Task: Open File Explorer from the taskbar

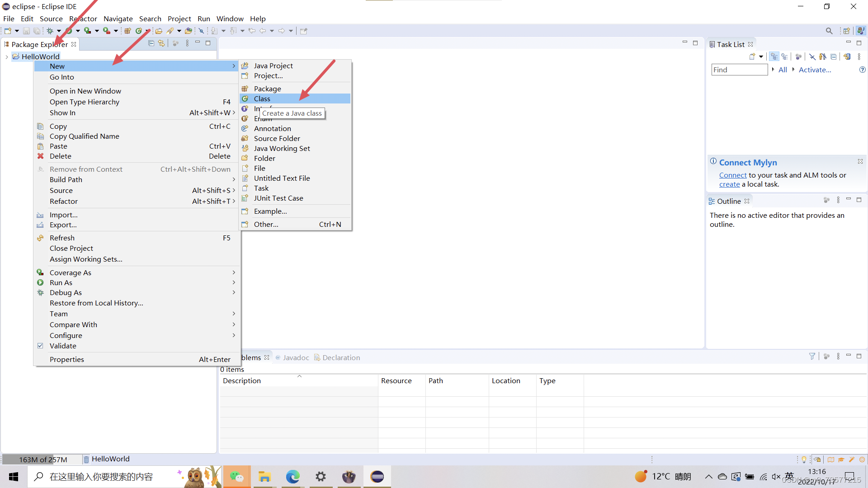Action: (264, 477)
